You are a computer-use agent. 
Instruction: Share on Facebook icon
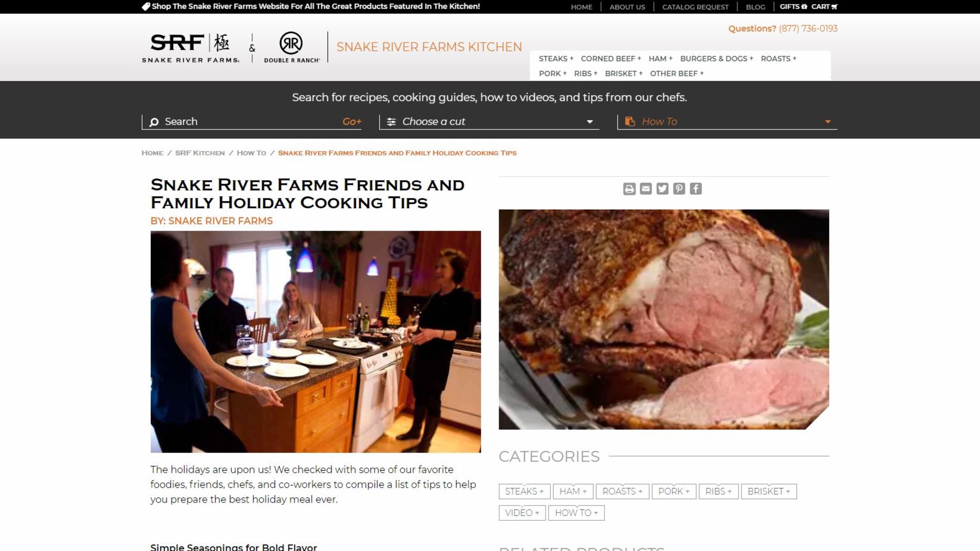coord(696,189)
